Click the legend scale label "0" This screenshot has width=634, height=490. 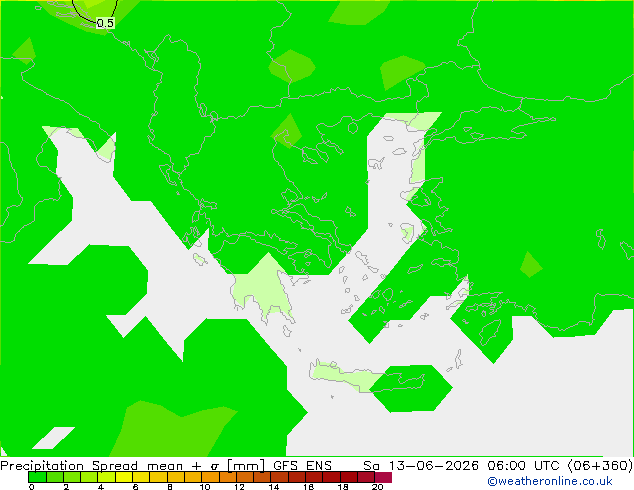pos(32,487)
